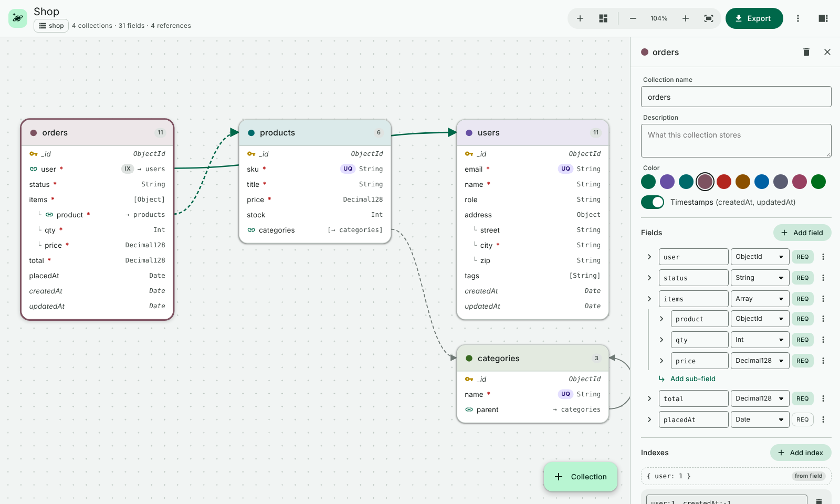
Task: Open options menu for the total field
Action: [x=823, y=398]
